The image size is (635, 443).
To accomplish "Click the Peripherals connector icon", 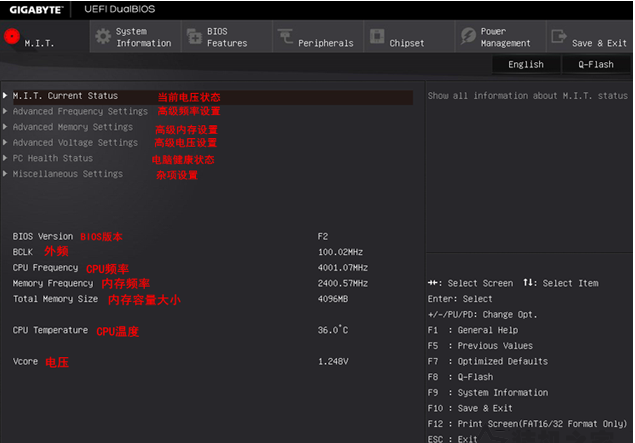I will pos(285,38).
